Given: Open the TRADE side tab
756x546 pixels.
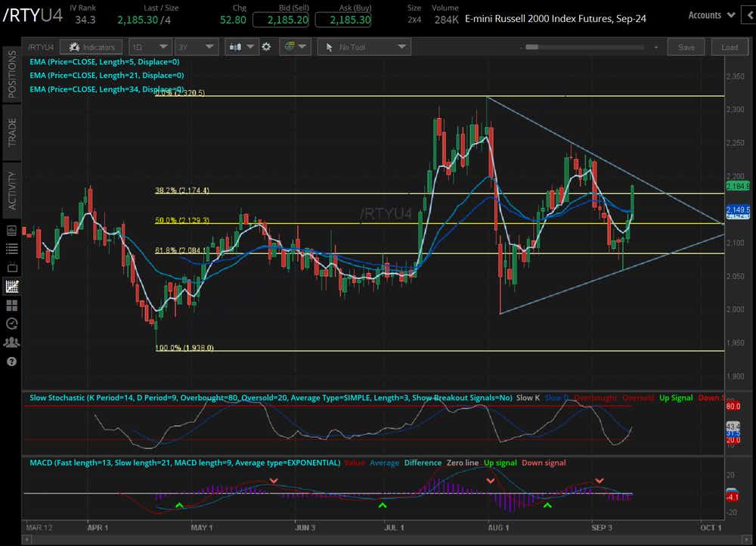Looking at the screenshot, I should point(11,132).
